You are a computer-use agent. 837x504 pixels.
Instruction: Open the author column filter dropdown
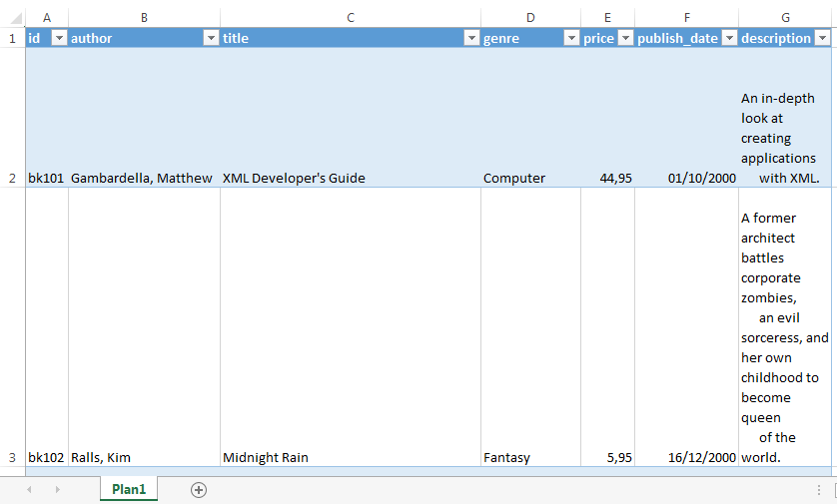(x=211, y=38)
